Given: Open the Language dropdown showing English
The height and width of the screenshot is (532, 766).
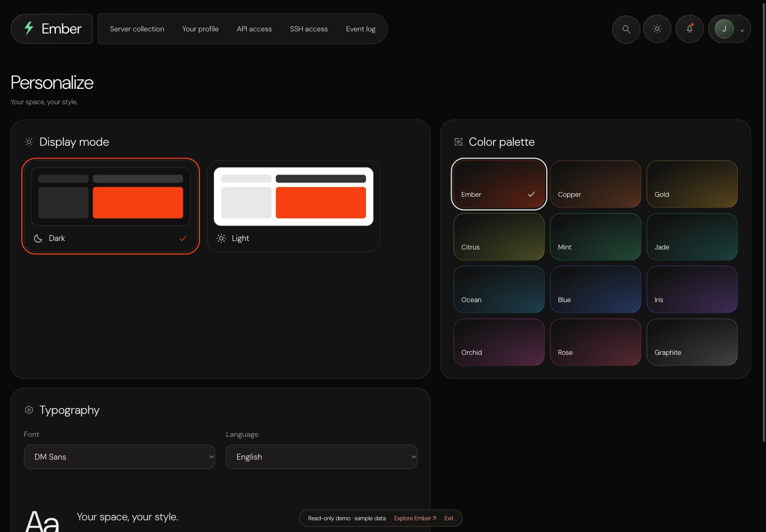Looking at the screenshot, I should tap(321, 457).
